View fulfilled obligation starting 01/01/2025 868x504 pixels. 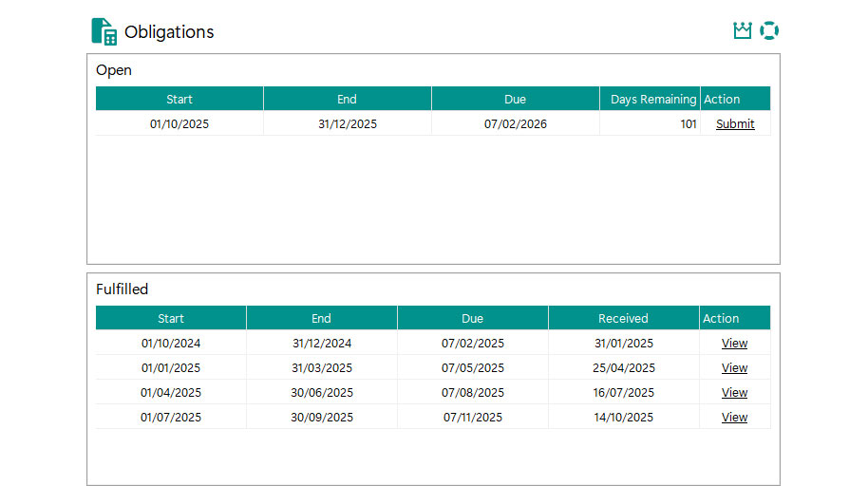pyautogui.click(x=734, y=368)
